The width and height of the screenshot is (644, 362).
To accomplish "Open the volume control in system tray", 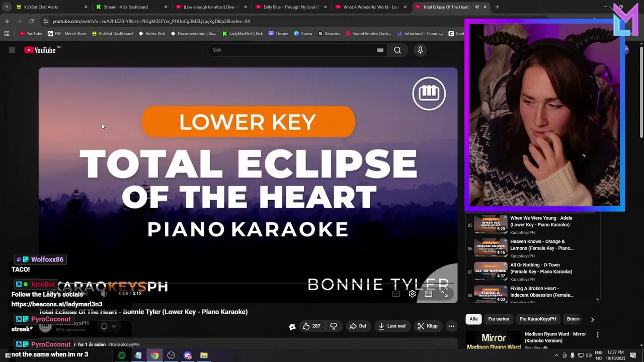I will click(588, 355).
